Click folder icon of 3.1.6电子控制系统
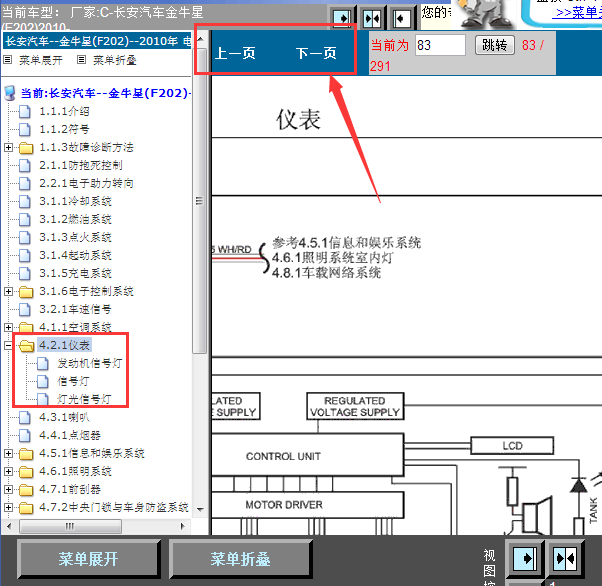Viewport: 602px width, 586px height. (x=26, y=291)
